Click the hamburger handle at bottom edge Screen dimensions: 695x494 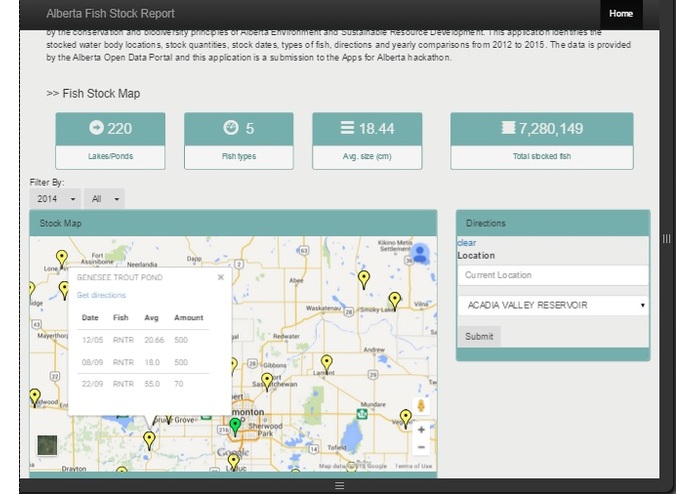(x=340, y=486)
